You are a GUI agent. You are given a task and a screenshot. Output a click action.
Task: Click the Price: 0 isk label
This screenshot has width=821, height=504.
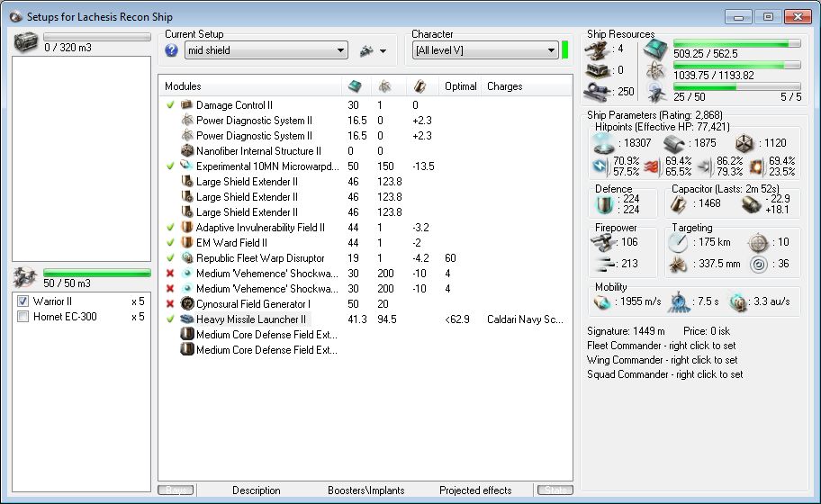pyautogui.click(x=707, y=331)
